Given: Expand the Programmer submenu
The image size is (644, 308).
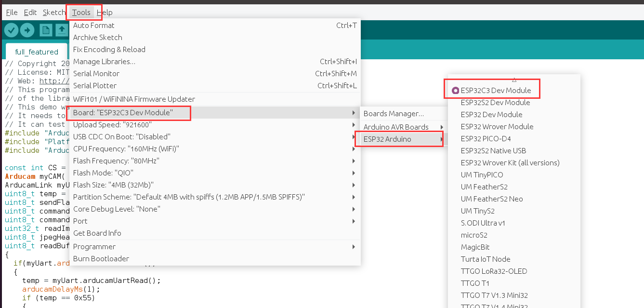Looking at the screenshot, I should click(215, 246).
